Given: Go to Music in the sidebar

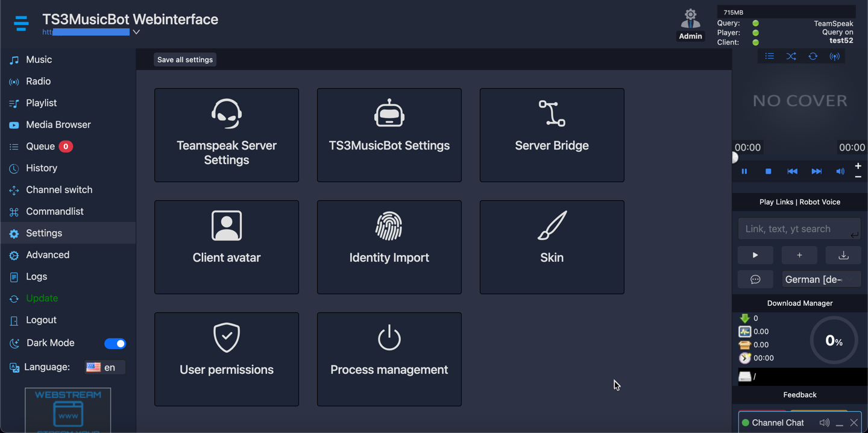Looking at the screenshot, I should pyautogui.click(x=68, y=60).
